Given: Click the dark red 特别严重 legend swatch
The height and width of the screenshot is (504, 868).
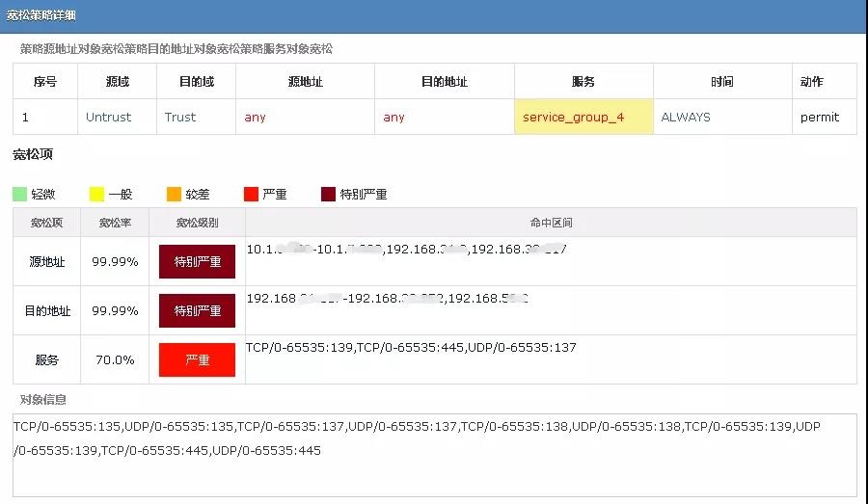Looking at the screenshot, I should point(329,195).
